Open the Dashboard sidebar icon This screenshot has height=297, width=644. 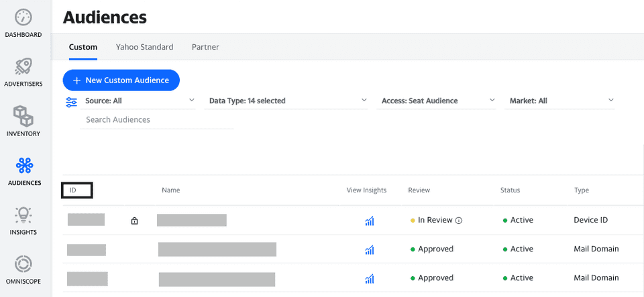[x=23, y=17]
